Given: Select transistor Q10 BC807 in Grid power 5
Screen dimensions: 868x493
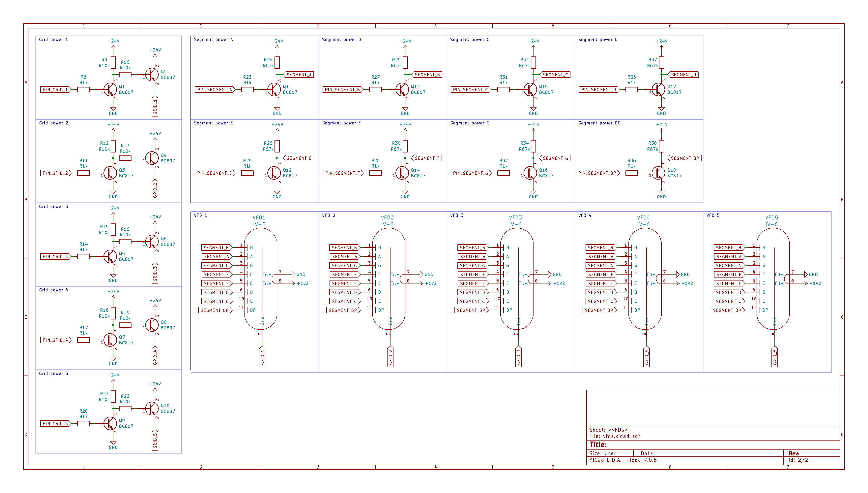Looking at the screenshot, I should tap(152, 408).
